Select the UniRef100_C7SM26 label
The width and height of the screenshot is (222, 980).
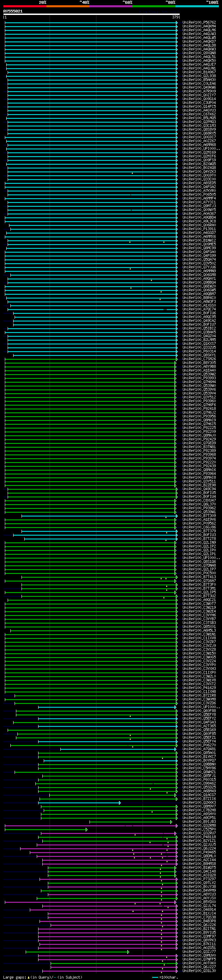point(199,359)
